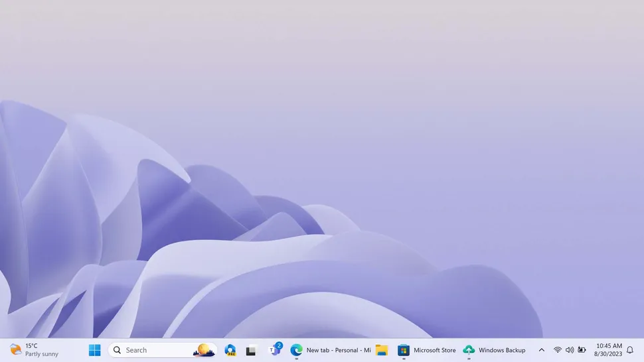
Task: Open the notification bell icon
Action: click(x=630, y=350)
